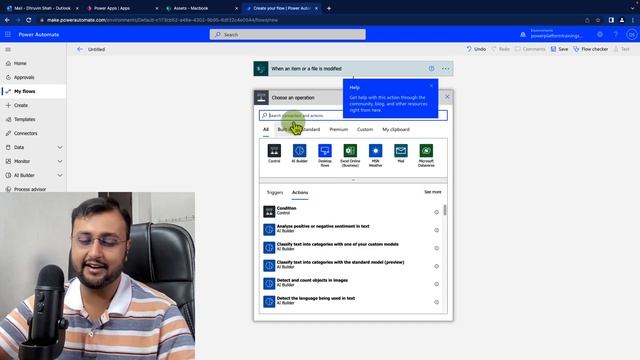640x360 pixels.
Task: Go to Home in left navigation
Action: click(x=33, y=63)
